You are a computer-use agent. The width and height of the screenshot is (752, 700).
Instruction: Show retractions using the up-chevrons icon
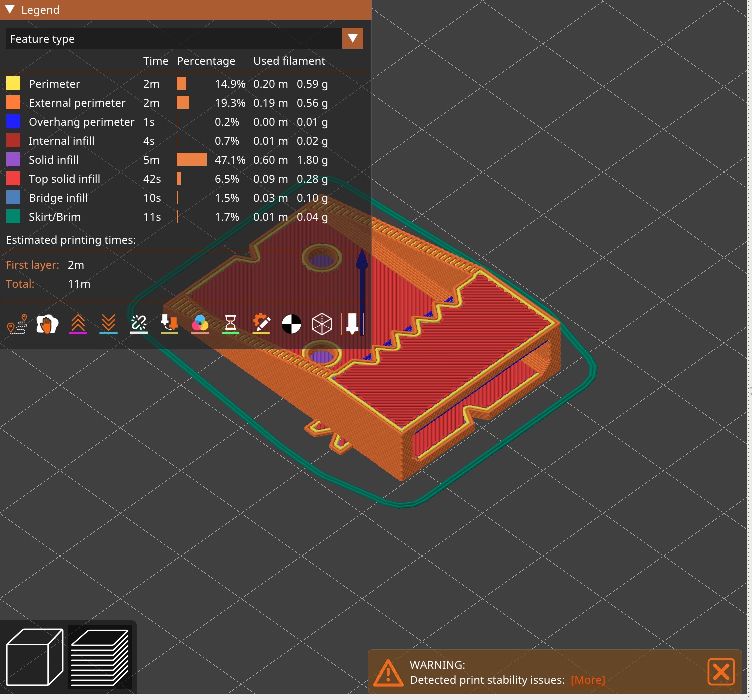click(78, 324)
